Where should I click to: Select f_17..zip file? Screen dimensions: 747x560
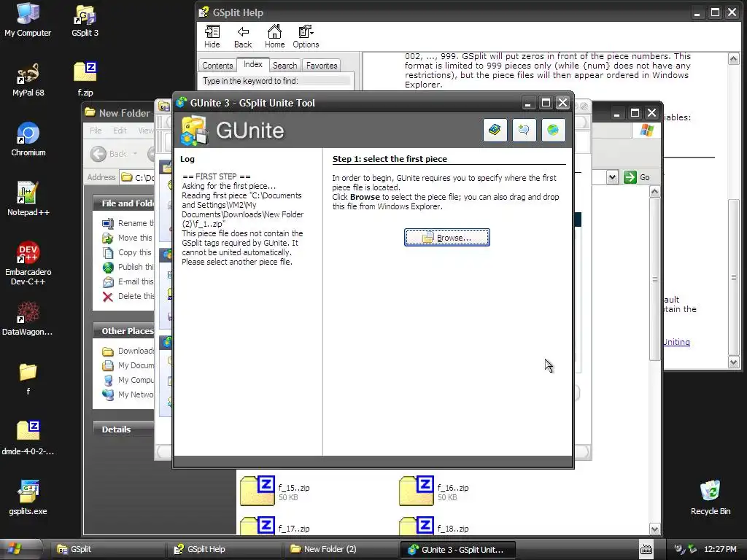tap(275, 526)
